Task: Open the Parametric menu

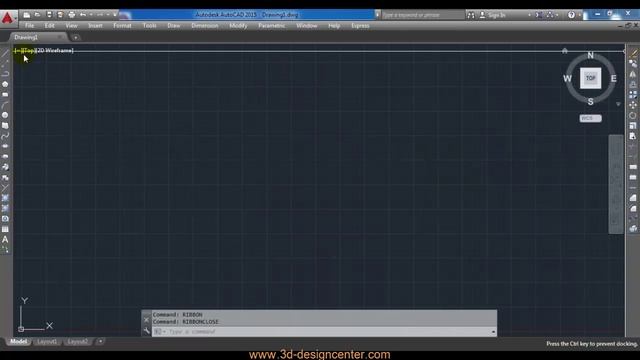Action: pyautogui.click(x=271, y=26)
